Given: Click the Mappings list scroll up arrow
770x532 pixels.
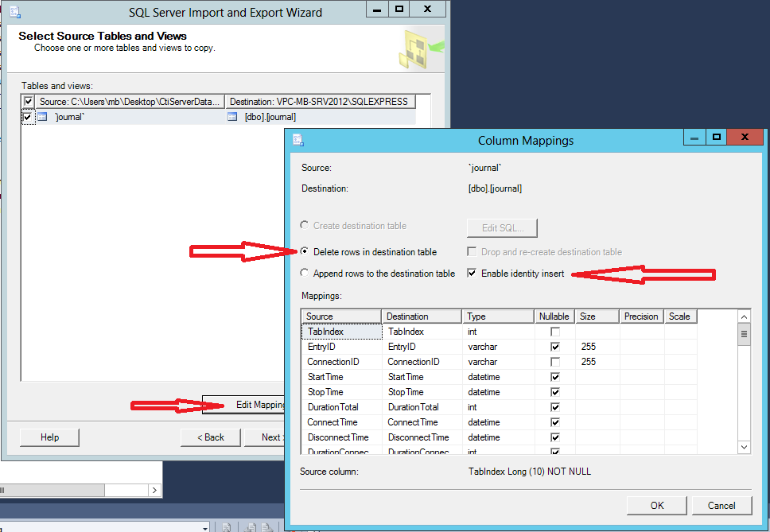Looking at the screenshot, I should pos(744,316).
